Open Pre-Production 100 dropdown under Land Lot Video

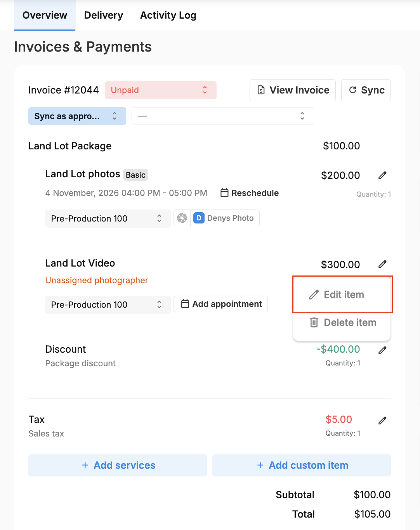pos(108,305)
